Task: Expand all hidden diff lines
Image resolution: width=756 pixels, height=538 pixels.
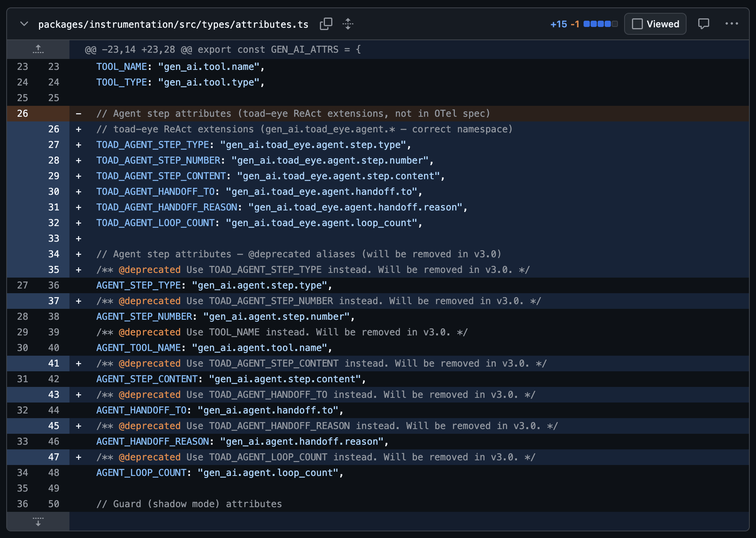Action: 348,24
